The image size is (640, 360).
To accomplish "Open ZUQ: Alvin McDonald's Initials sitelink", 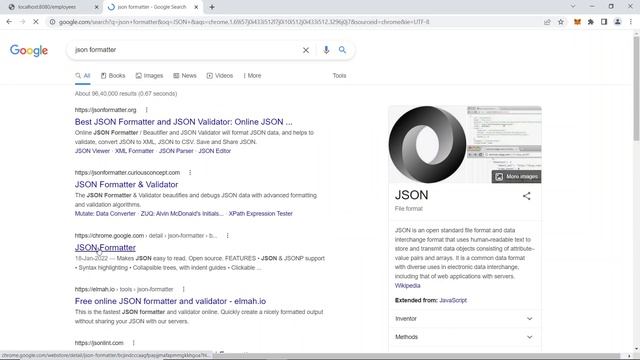I will click(182, 213).
